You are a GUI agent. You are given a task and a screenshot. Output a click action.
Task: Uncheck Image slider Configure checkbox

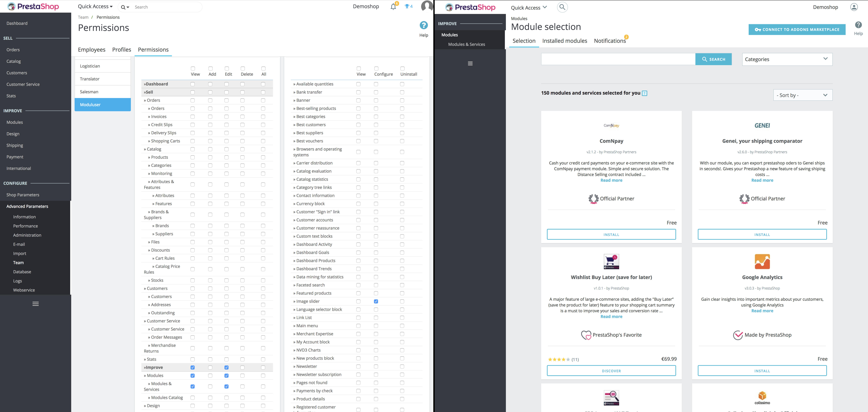coord(376,301)
